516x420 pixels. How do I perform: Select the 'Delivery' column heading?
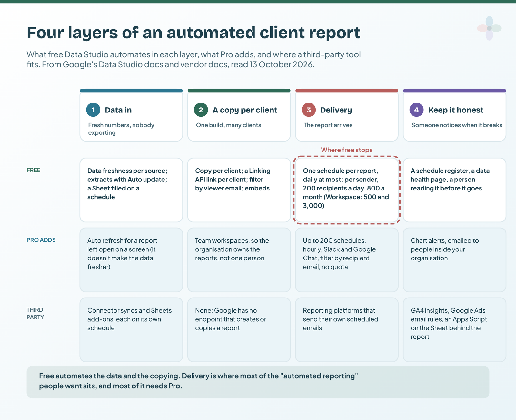pos(336,110)
